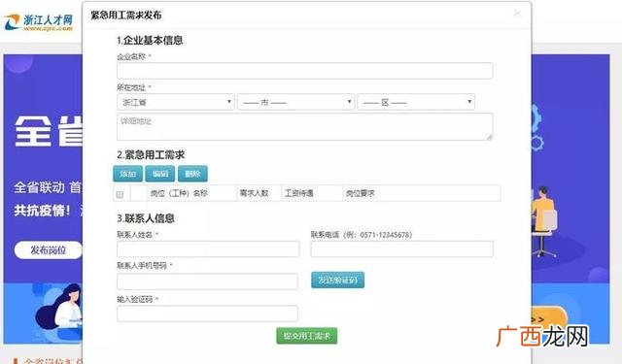Viewport: 622px width, 364px height.
Task: Click the 详细地址 text area
Action: coord(304,127)
